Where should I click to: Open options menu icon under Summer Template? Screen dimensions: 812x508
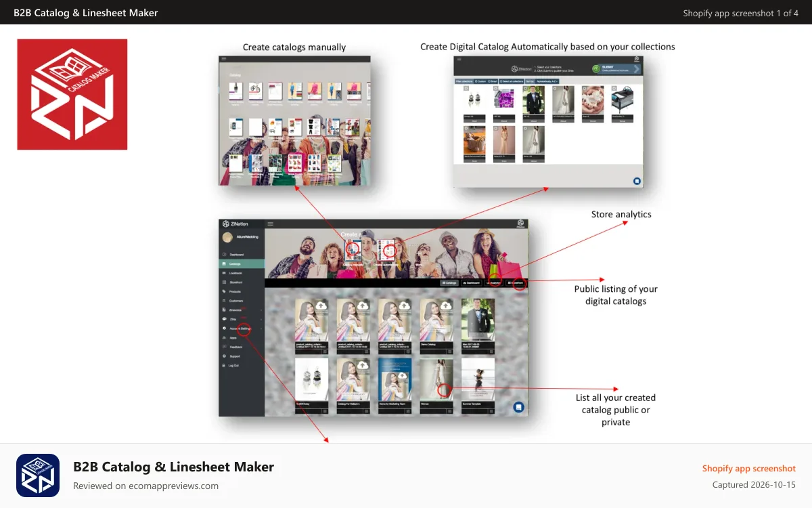tap(491, 411)
